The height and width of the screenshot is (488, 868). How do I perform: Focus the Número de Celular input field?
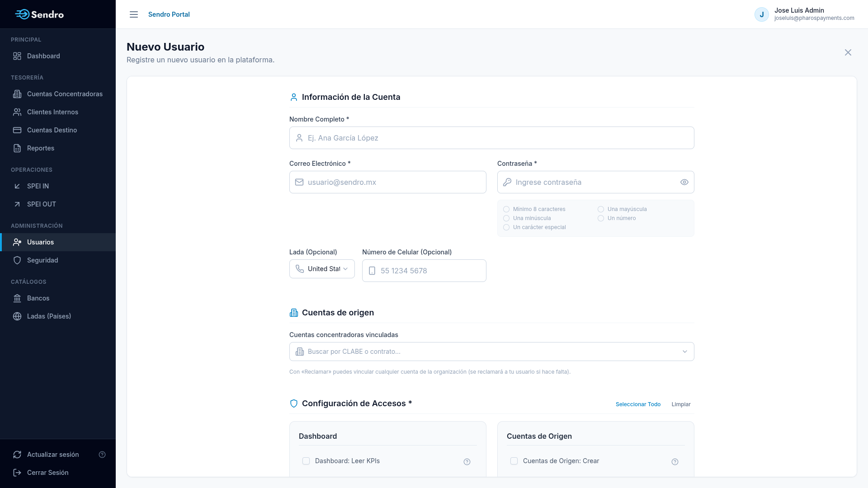coord(424,271)
